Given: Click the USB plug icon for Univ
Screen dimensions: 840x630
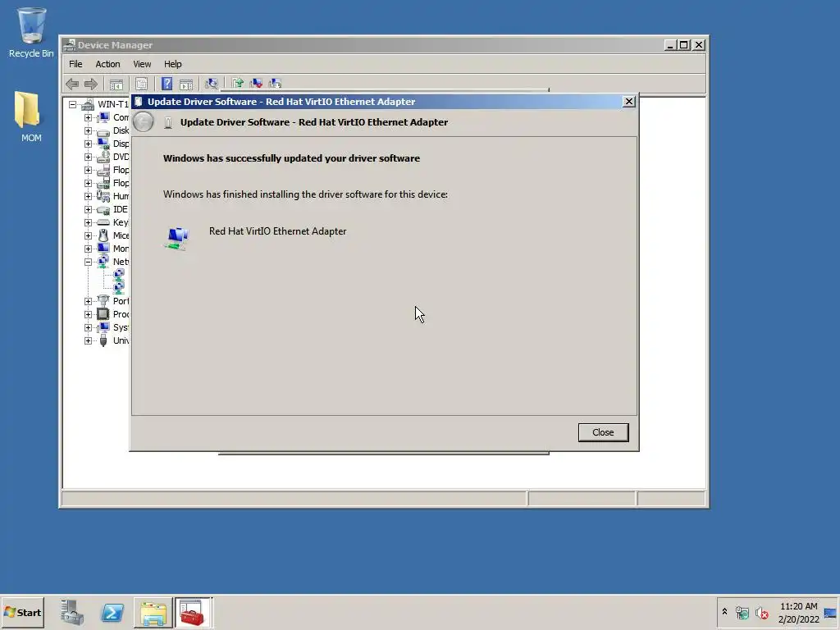Looking at the screenshot, I should tap(103, 340).
